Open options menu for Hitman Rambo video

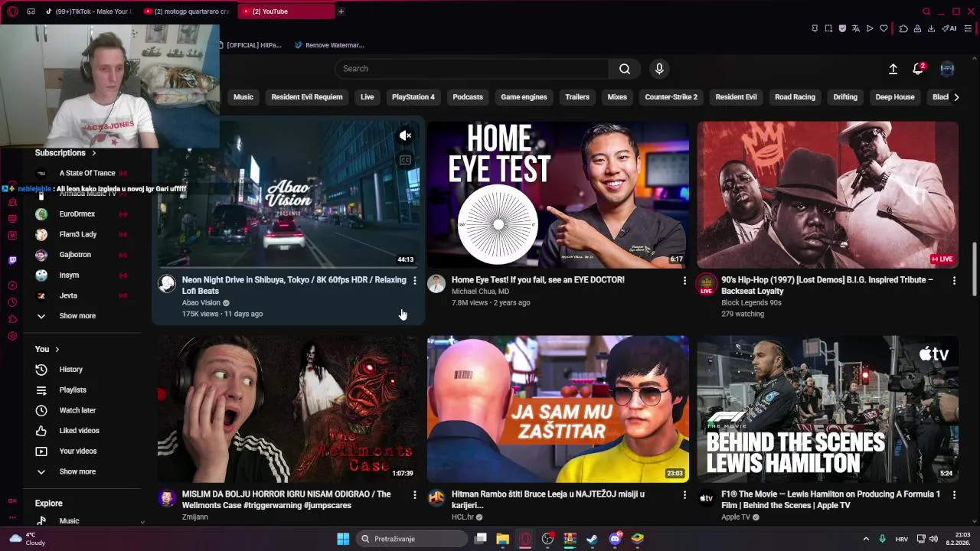pyautogui.click(x=684, y=495)
